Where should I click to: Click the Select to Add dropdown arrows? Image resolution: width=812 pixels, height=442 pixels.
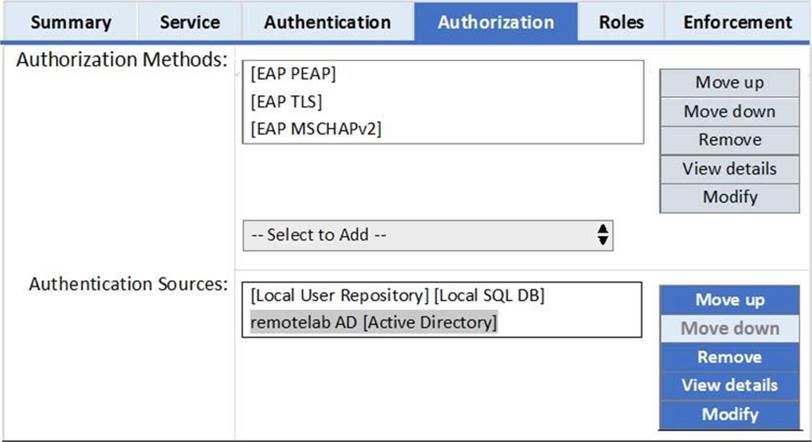(x=602, y=235)
